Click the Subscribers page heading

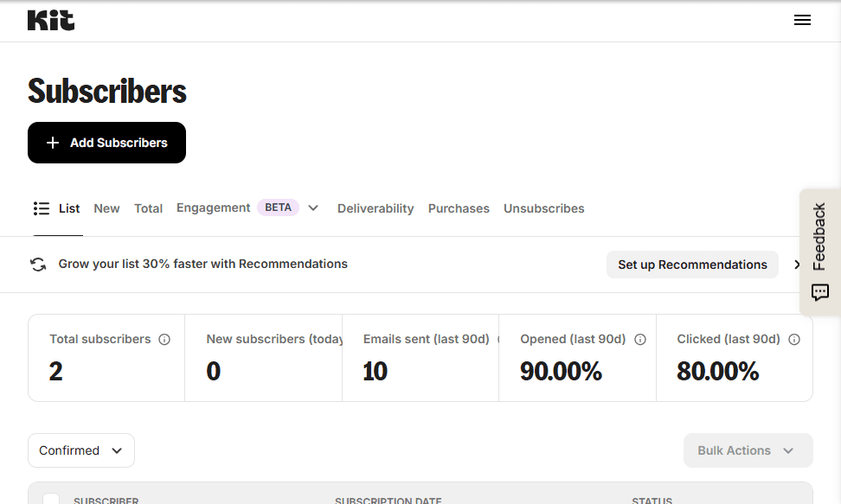tap(107, 91)
